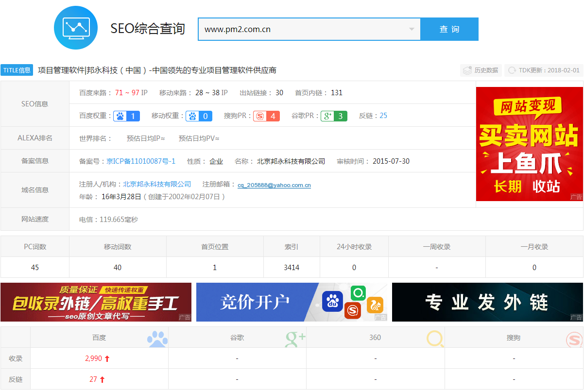This screenshot has width=584, height=392.
Task: Click the 历史数据 stack icon
Action: (467, 70)
